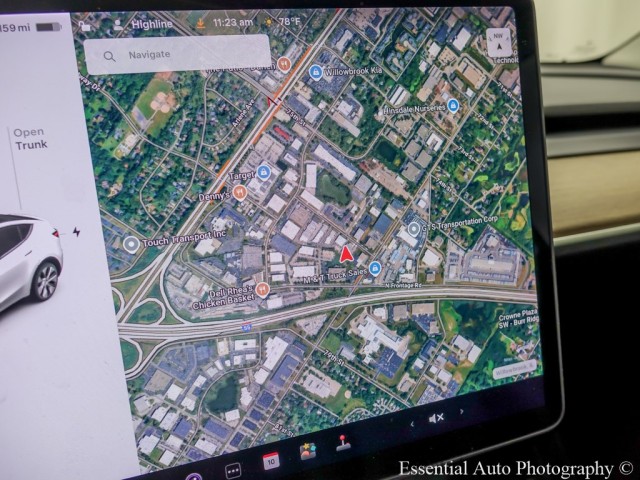Select the G'S Transportation Corp pin
Screen dimensions: 640x480
(414, 229)
